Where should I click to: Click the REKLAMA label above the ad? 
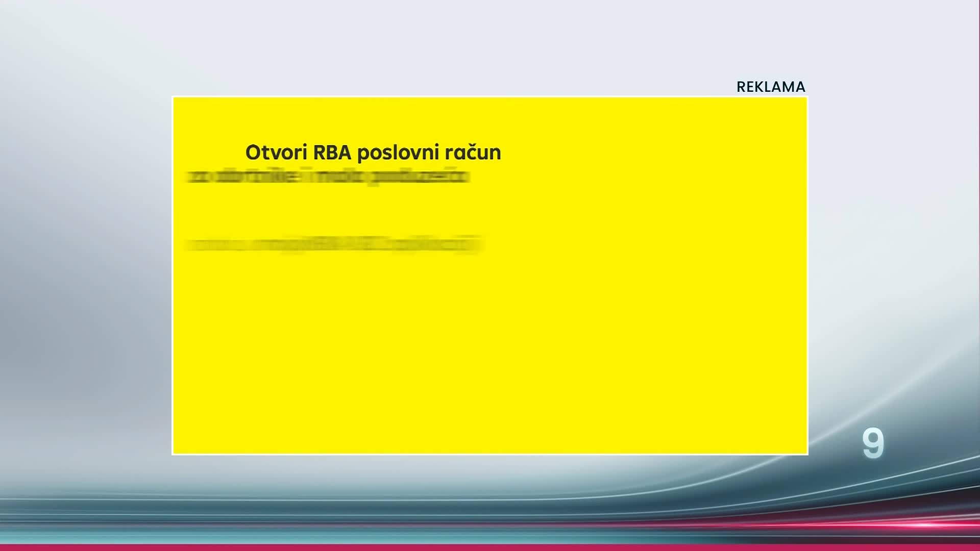tap(771, 87)
